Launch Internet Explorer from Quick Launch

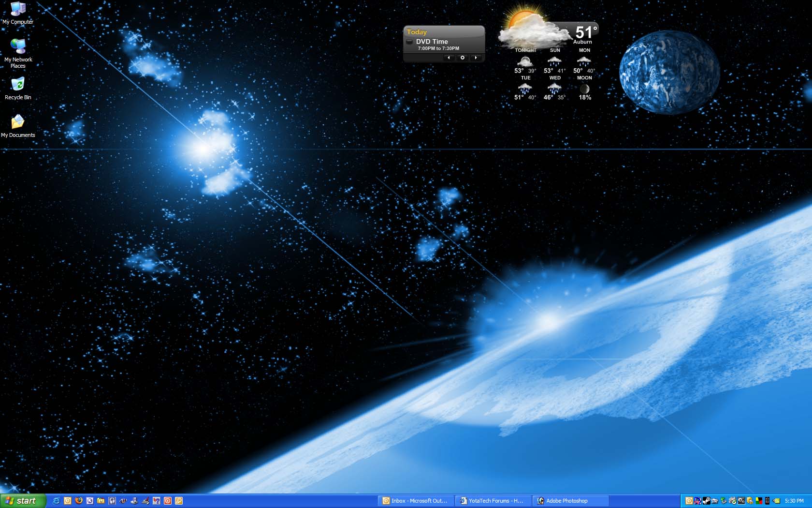[57, 501]
